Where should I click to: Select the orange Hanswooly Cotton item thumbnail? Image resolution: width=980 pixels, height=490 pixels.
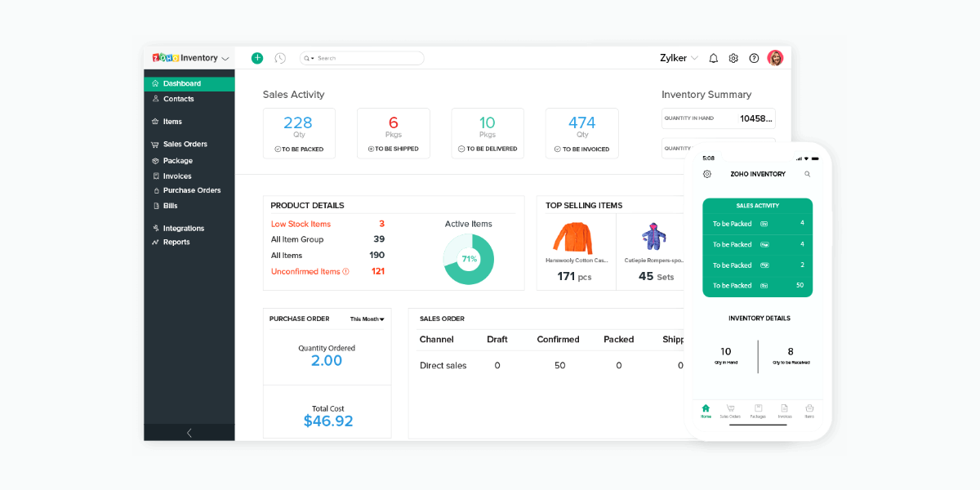point(572,238)
